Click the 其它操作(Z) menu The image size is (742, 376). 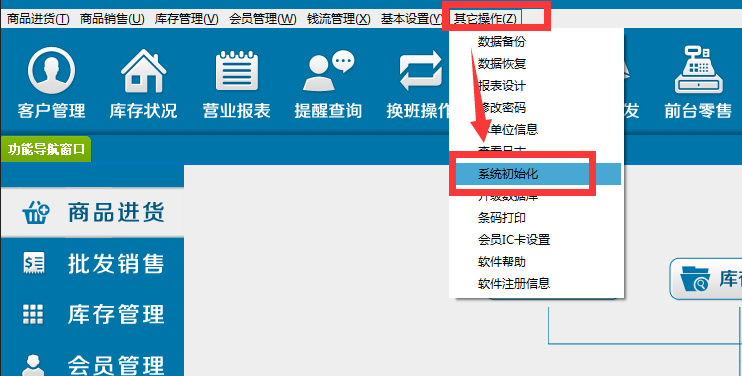click(486, 19)
